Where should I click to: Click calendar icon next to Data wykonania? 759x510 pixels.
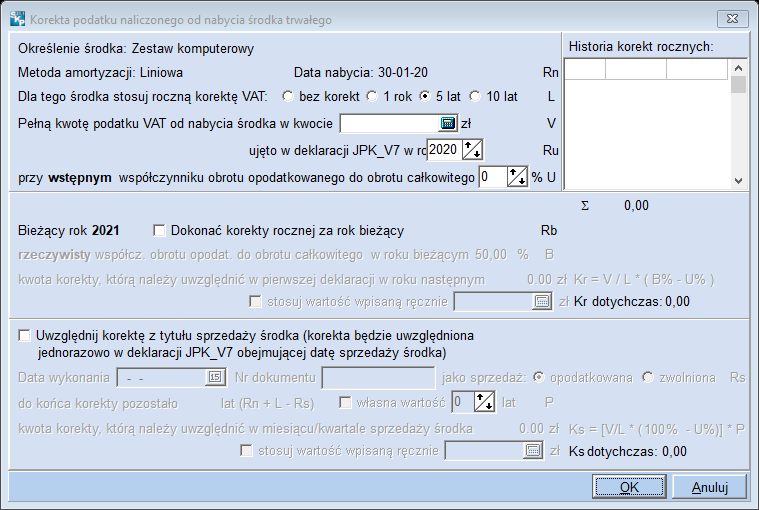214,377
